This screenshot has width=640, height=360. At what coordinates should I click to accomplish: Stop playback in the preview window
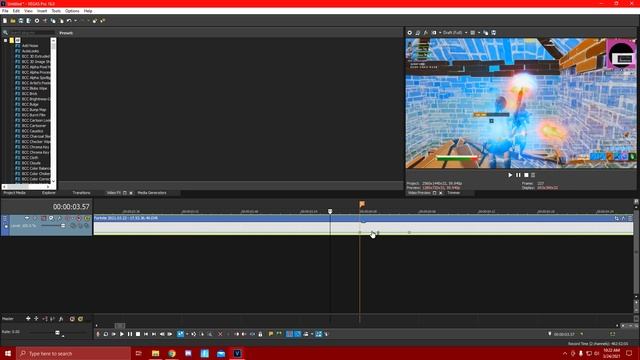click(x=526, y=175)
